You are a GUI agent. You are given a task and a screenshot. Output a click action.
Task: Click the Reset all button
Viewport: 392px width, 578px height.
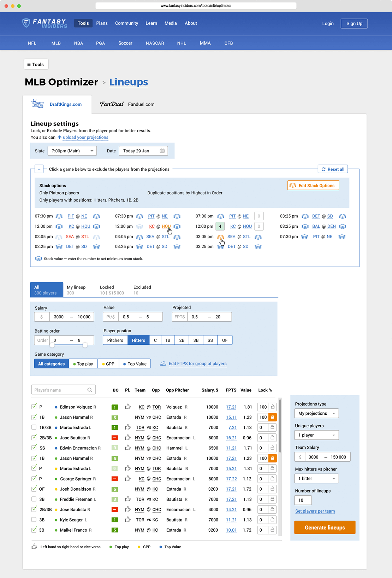click(333, 169)
